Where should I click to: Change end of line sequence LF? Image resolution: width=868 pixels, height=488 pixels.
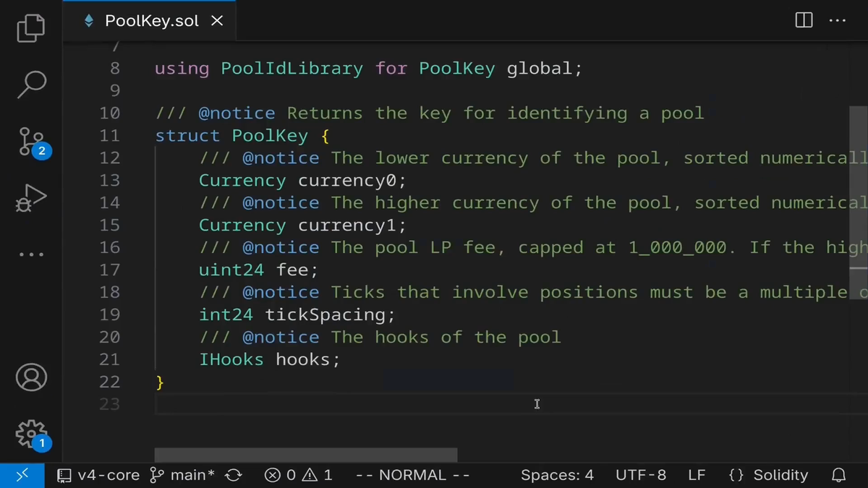(x=697, y=475)
